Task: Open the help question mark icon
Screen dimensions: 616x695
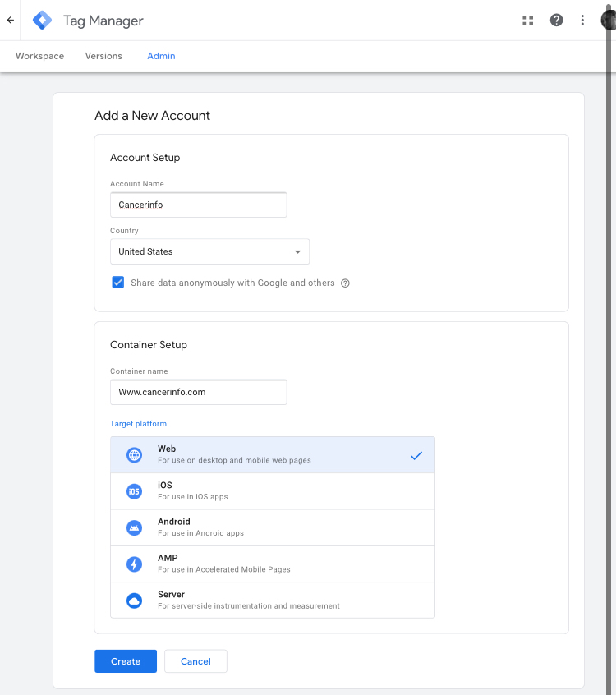Action: coord(556,20)
